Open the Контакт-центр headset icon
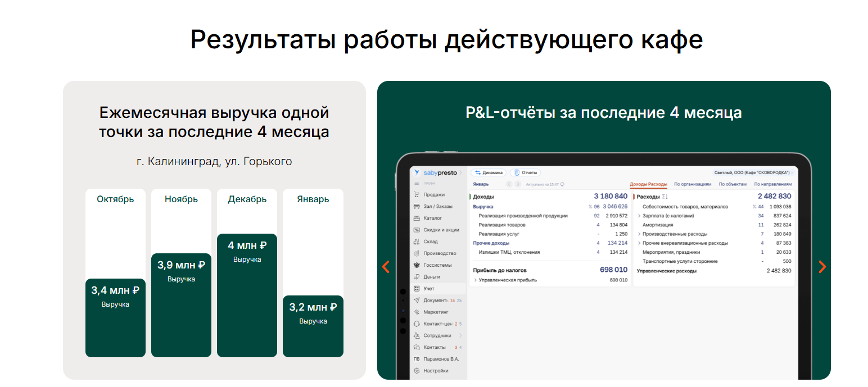Image resolution: width=868 pixels, height=387 pixels. click(x=417, y=324)
